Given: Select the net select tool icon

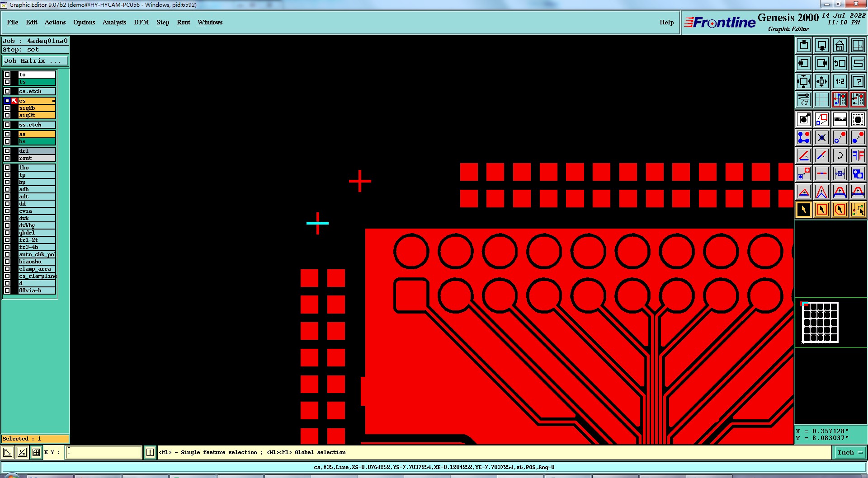Looking at the screenshot, I should (858, 210).
